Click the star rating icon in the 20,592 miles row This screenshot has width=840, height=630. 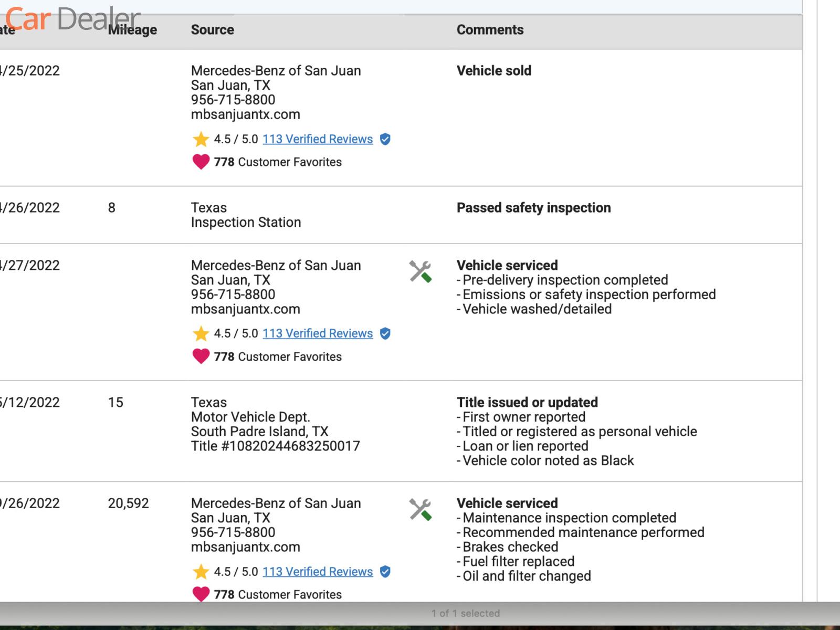click(x=201, y=572)
